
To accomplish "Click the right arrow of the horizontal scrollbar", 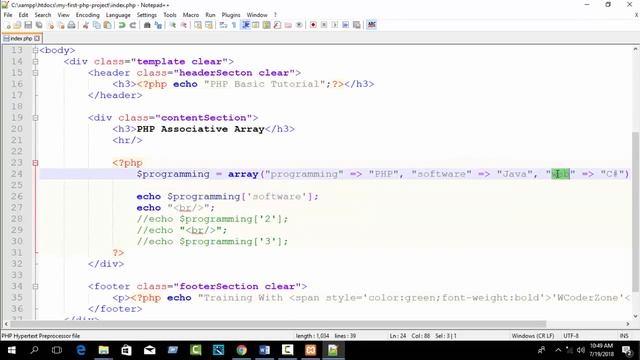I will [x=628, y=324].
